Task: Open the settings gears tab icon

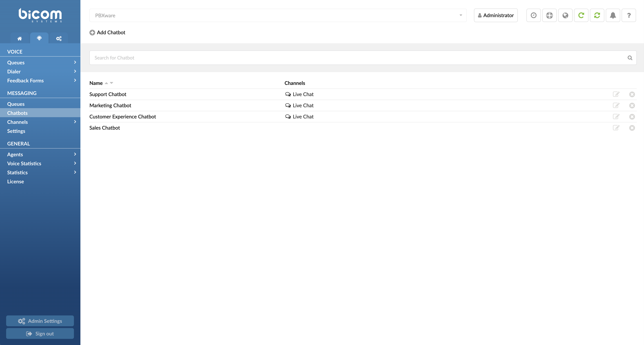Action: (x=59, y=39)
